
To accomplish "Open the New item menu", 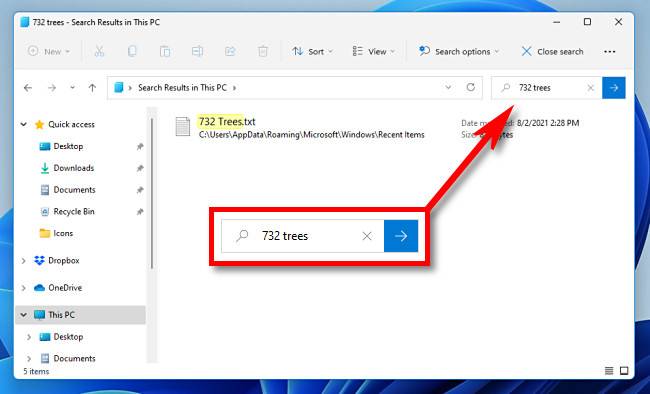I will 49,51.
